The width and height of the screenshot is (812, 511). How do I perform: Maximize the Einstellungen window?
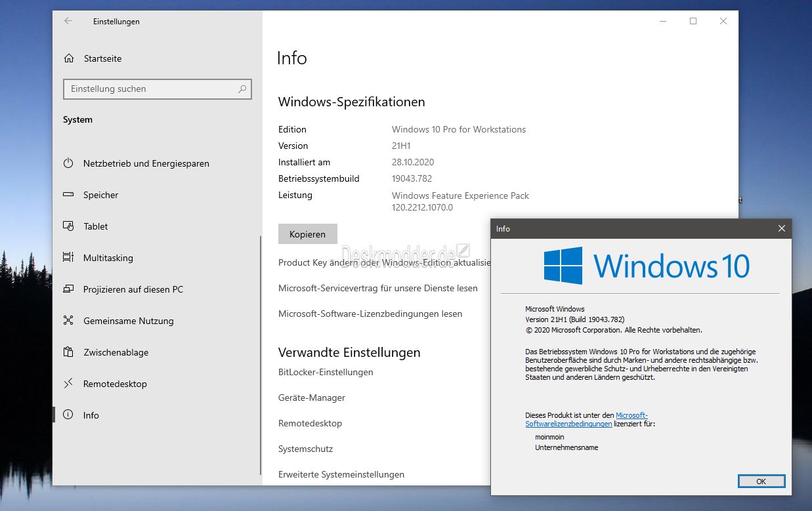click(x=693, y=21)
